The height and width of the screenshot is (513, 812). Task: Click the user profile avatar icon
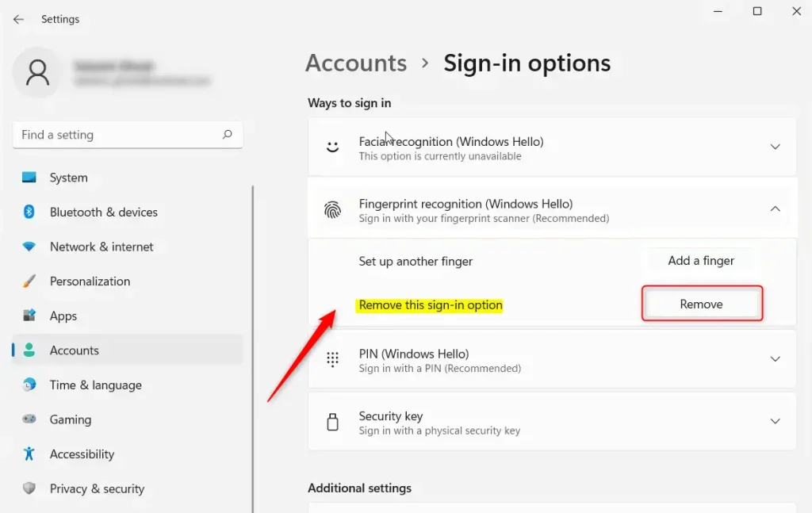pos(37,73)
